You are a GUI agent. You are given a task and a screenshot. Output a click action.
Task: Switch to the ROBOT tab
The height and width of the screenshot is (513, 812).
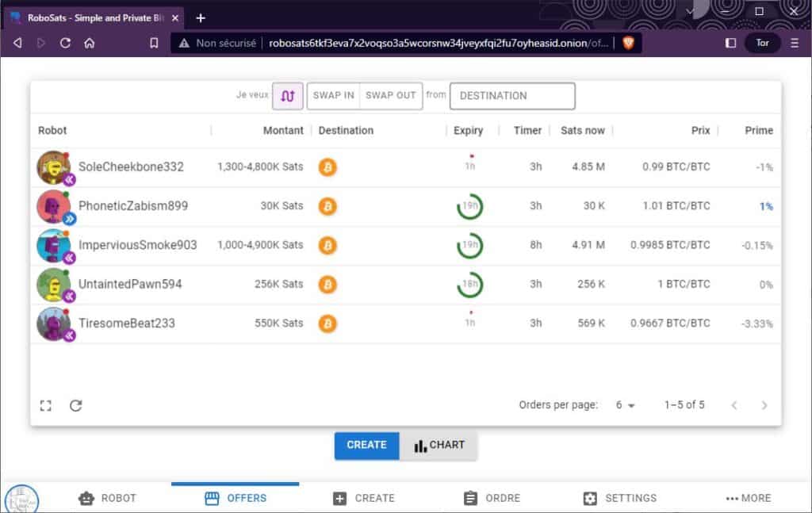107,498
